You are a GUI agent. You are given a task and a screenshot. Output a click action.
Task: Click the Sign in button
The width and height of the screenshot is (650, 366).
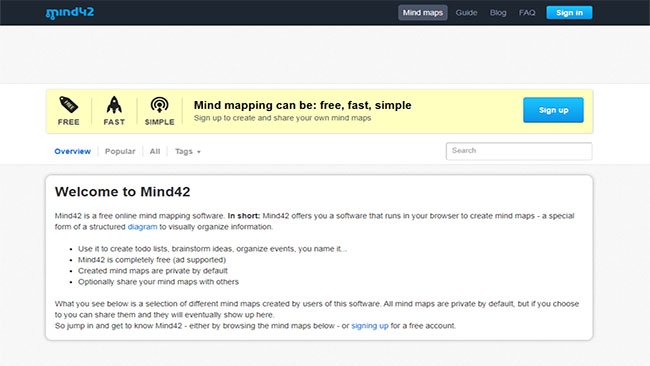[569, 12]
